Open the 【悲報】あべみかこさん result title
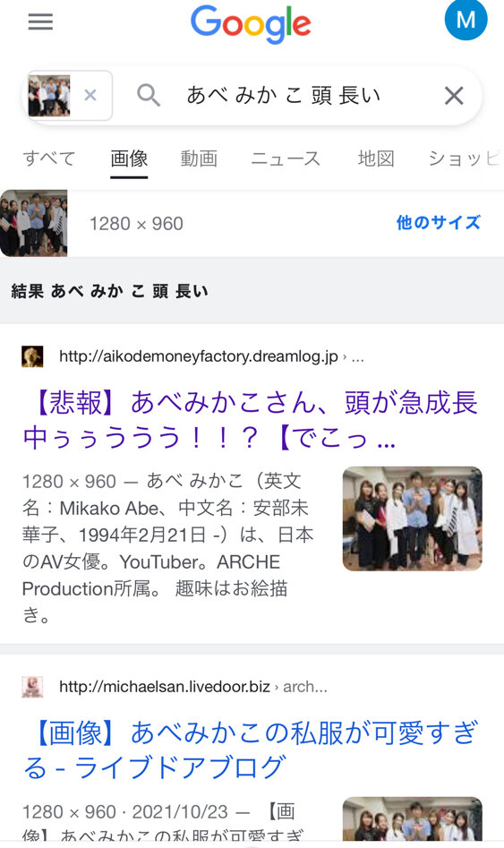504x848 pixels. pyautogui.click(x=251, y=420)
